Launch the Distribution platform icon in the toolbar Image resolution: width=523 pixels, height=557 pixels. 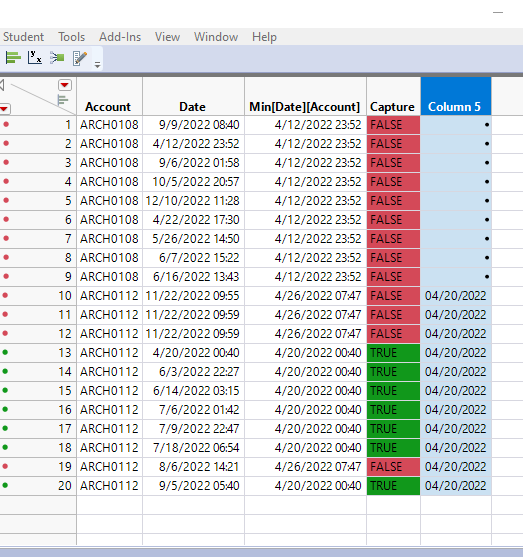(x=13, y=58)
